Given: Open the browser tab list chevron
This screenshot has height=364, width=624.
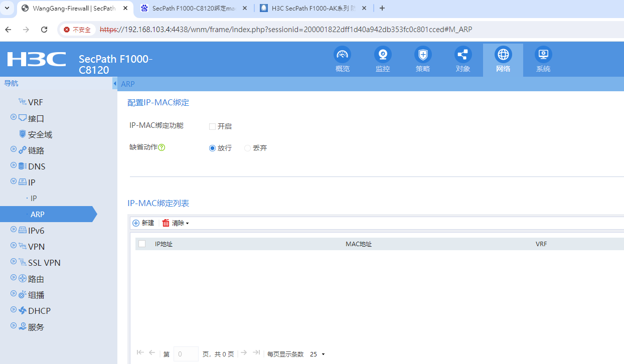Looking at the screenshot, I should click(7, 8).
